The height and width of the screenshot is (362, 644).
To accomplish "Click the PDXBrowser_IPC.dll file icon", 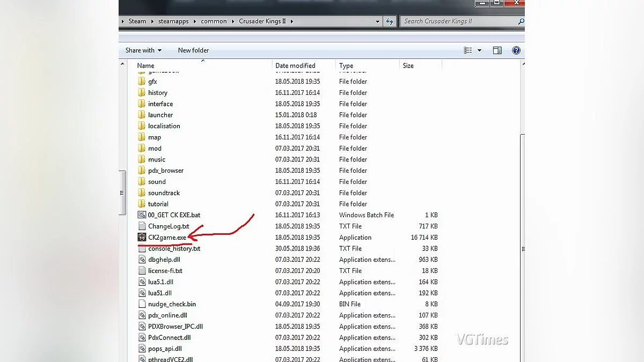I will [x=142, y=327].
